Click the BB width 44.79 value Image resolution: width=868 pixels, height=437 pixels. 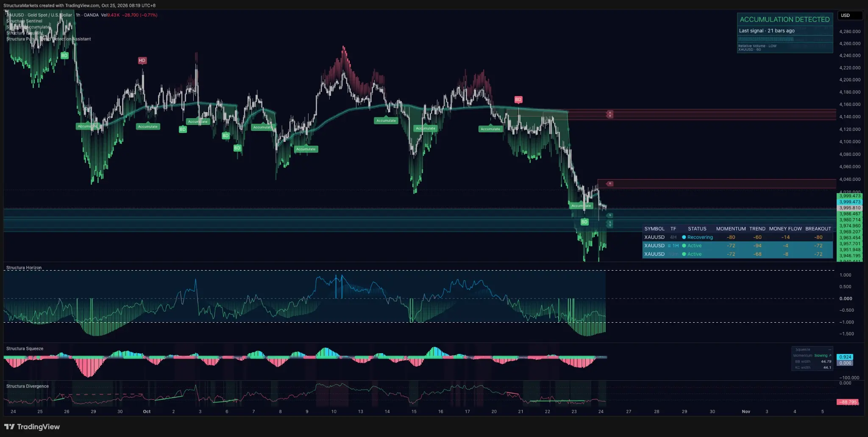pos(826,362)
